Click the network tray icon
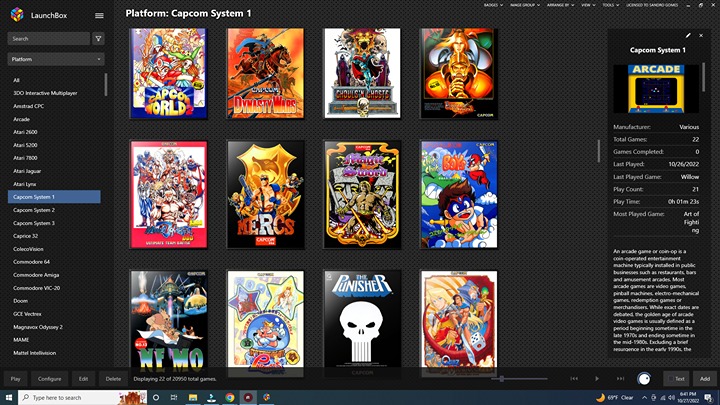The height and width of the screenshot is (405, 720). (663, 397)
